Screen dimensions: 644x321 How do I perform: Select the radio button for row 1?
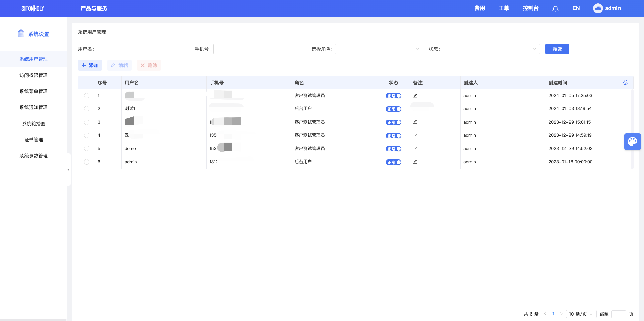(x=87, y=96)
